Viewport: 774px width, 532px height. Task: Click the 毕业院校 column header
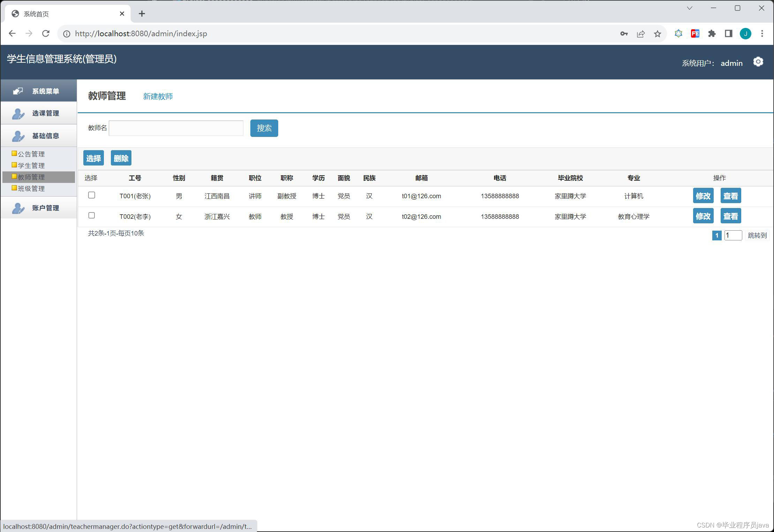570,178
